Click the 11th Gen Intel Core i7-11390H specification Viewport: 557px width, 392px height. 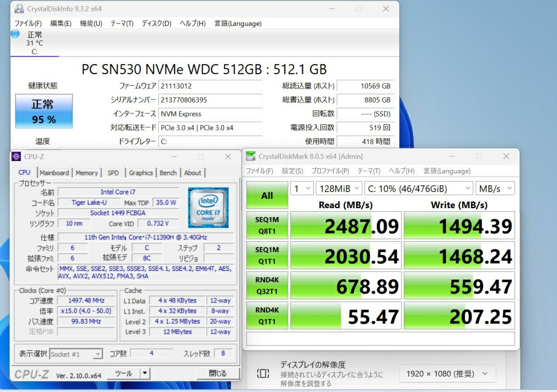(x=145, y=237)
